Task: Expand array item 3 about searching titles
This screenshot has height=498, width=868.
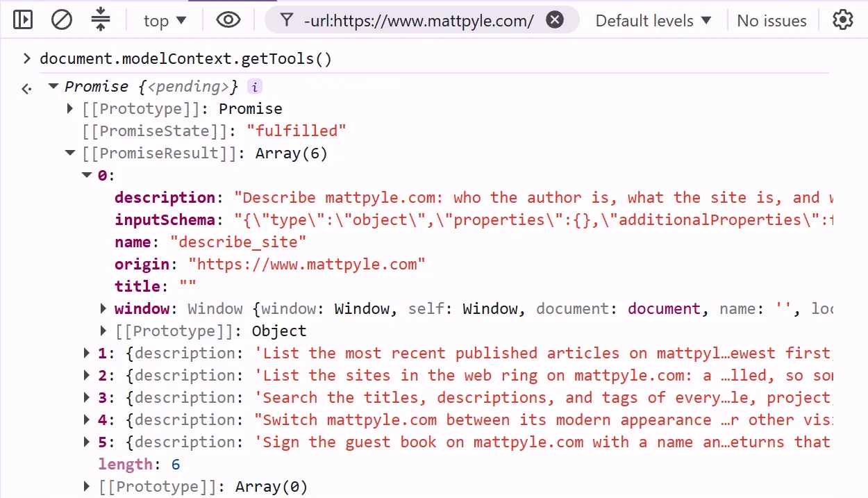Action: point(87,397)
